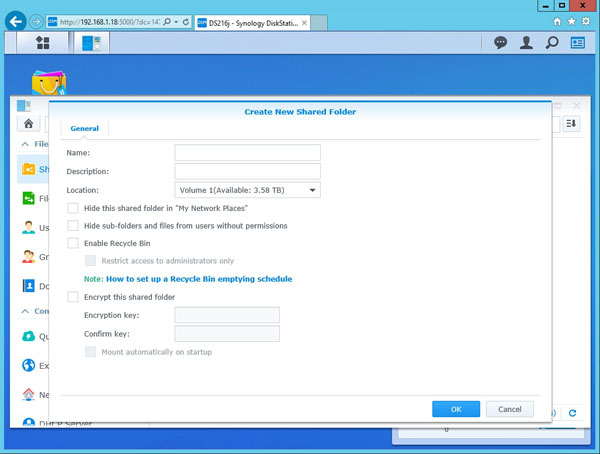This screenshot has width=600, height=454.
Task: Select Network house icon in sidebar
Action: pyautogui.click(x=28, y=394)
